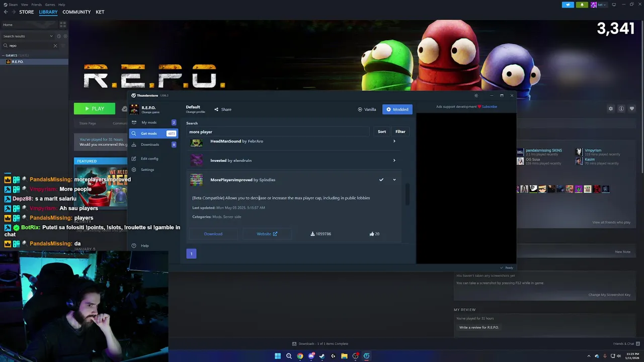Share the Thunderstore profile
The image size is (644, 362).
click(x=223, y=109)
